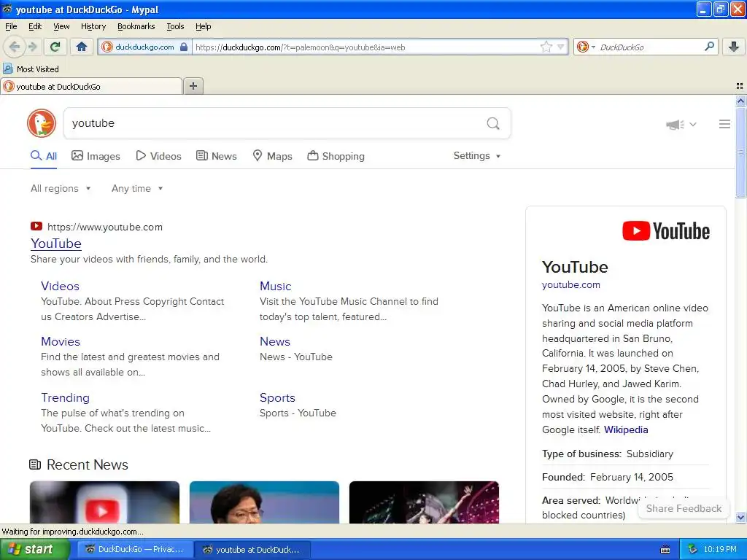Open the All regions filter dropdown
Screen dimensions: 747x560
[61, 189]
